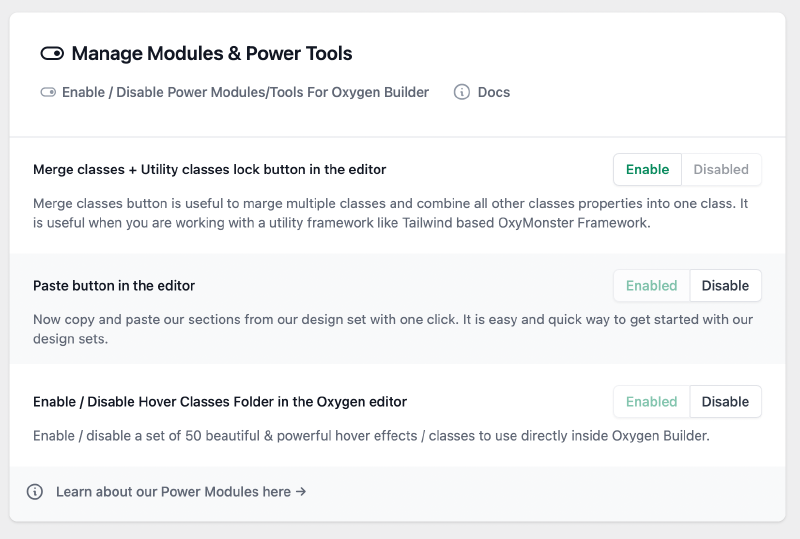This screenshot has width=800, height=539.
Task: Click the small toggle icon before Enable / Disable subtitle
Action: 48,92
